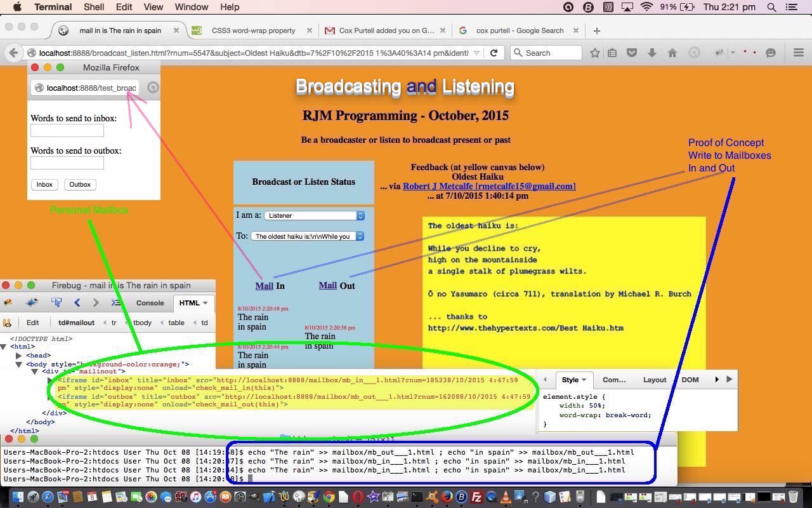Click the smiley chat icon in Firefox toolbar
Viewport: 812px width, 508px height.
point(771,53)
